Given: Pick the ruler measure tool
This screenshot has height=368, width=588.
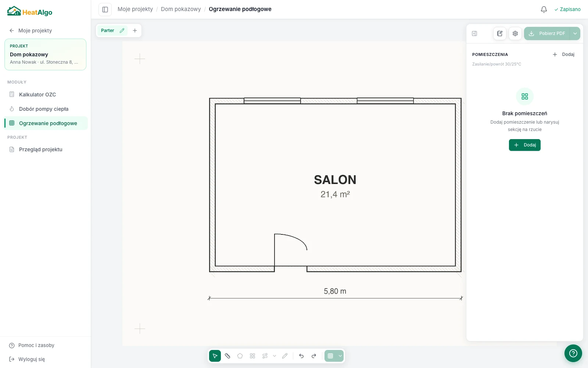Looking at the screenshot, I should (227, 356).
